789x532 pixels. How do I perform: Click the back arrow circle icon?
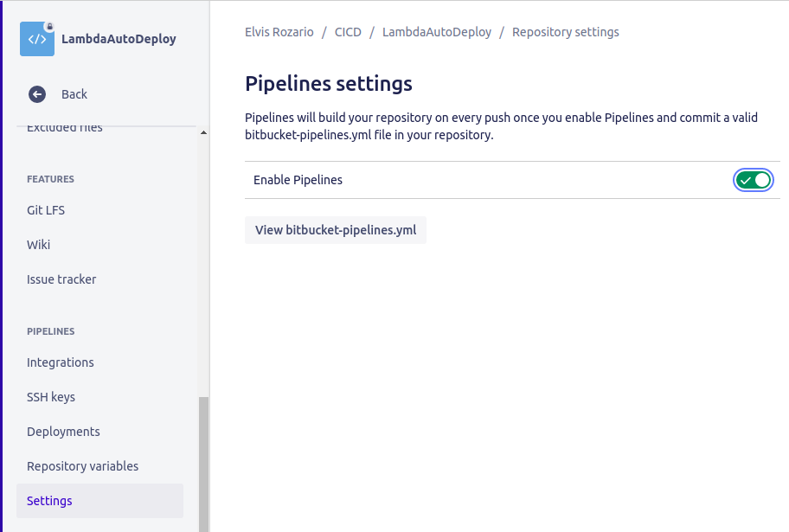(x=37, y=94)
